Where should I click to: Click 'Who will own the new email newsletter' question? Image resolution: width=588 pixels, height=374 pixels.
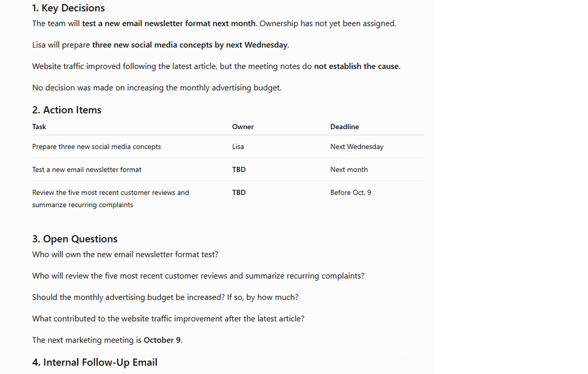(125, 255)
